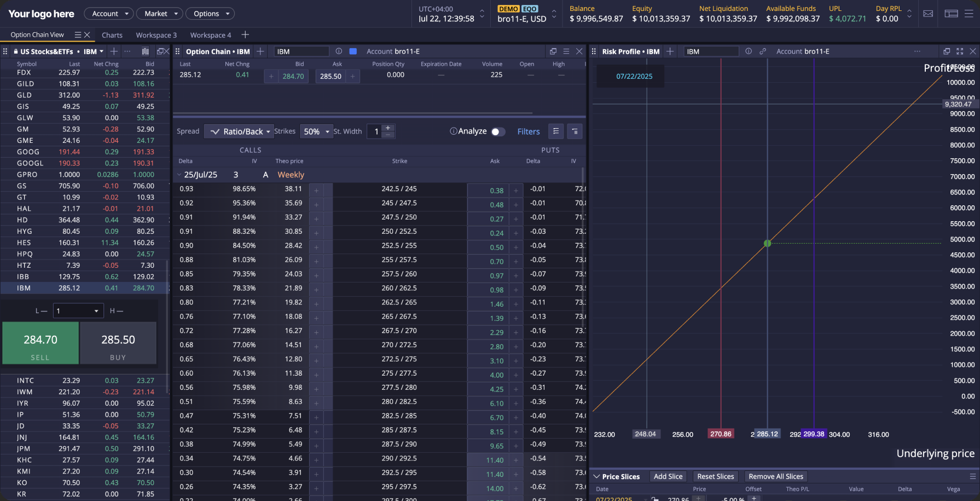Add a new workspace tab
980x501 pixels.
click(x=245, y=34)
